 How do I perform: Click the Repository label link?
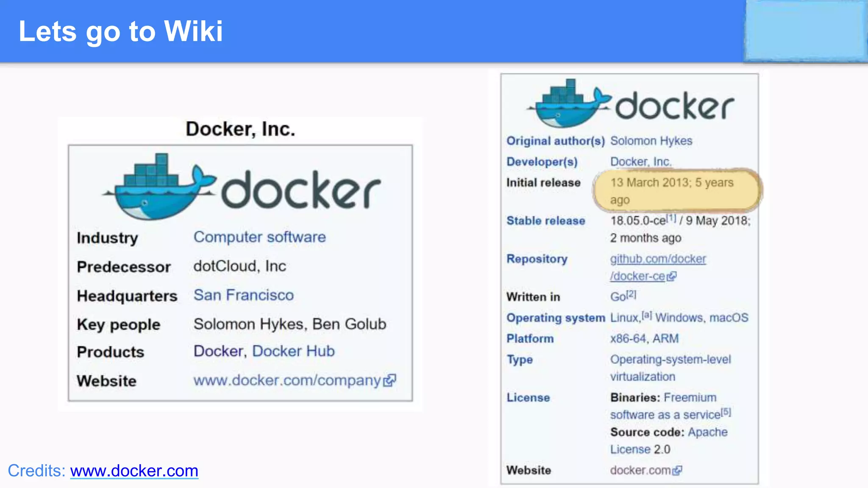pyautogui.click(x=537, y=259)
